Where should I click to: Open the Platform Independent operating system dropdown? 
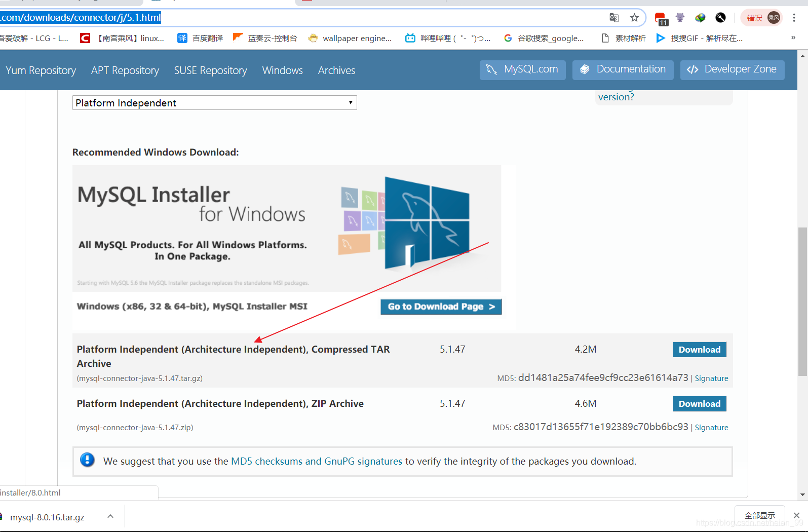pyautogui.click(x=214, y=103)
